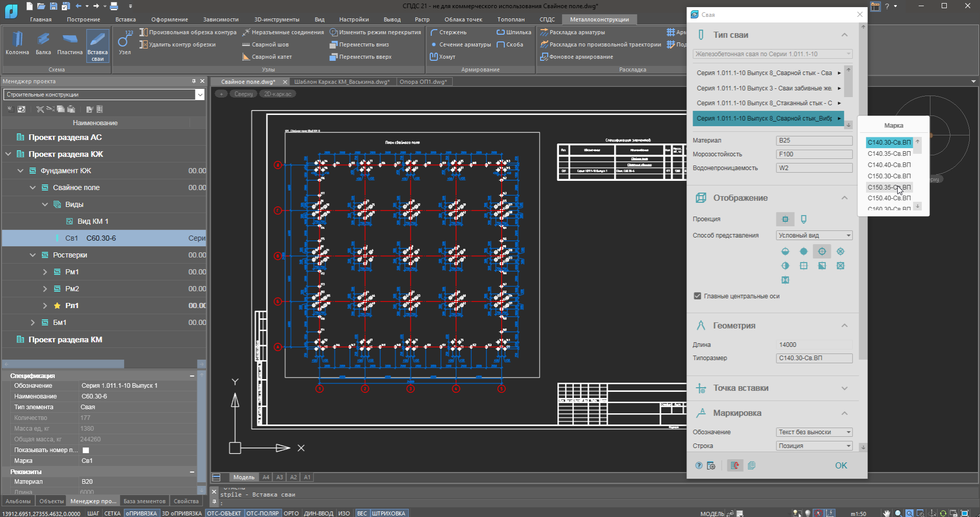Open the Построение ribbon tab
The image size is (980, 517).
pyautogui.click(x=83, y=19)
